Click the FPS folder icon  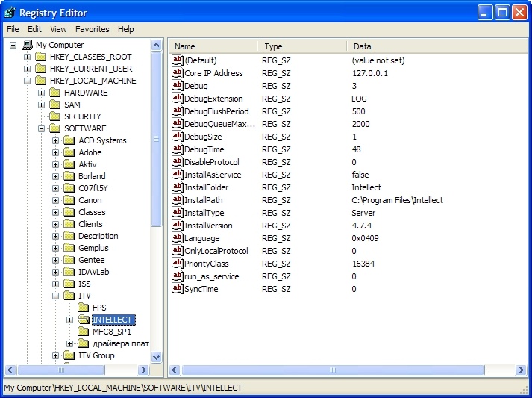(83, 308)
